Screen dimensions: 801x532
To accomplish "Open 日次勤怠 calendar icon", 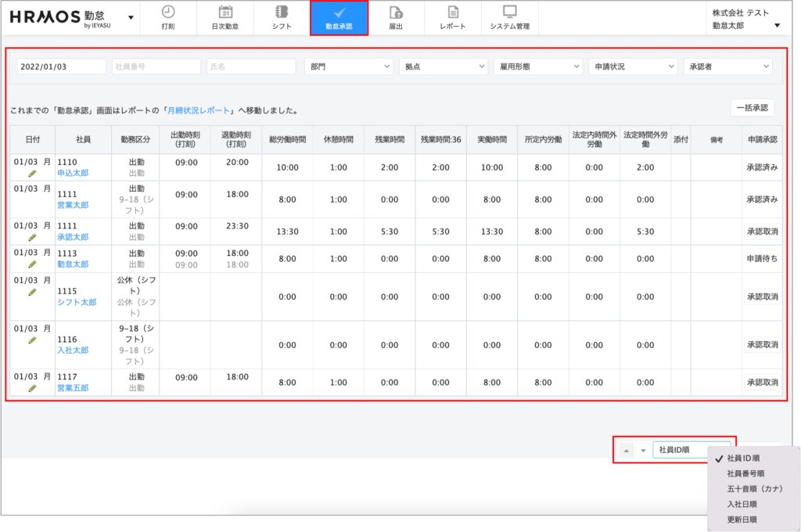I will coord(225,13).
